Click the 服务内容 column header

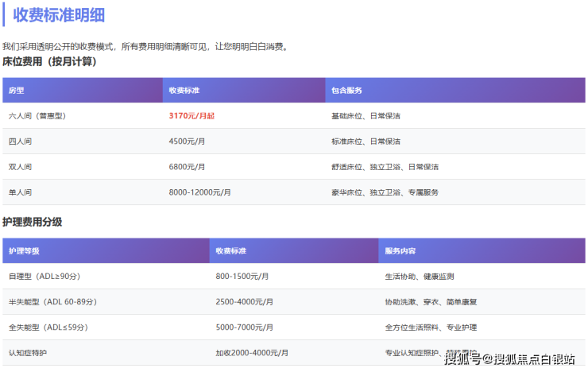pyautogui.click(x=400, y=251)
